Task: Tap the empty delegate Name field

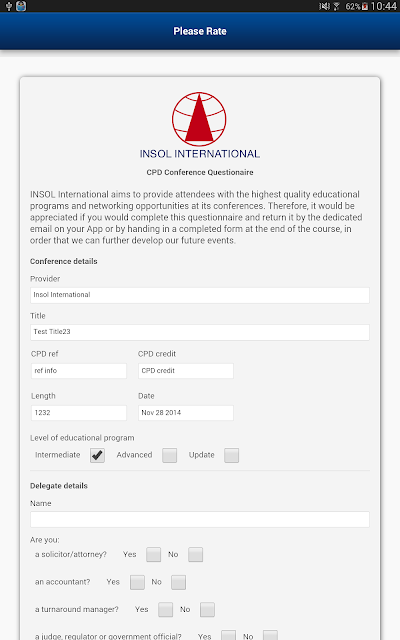Action: 200,519
